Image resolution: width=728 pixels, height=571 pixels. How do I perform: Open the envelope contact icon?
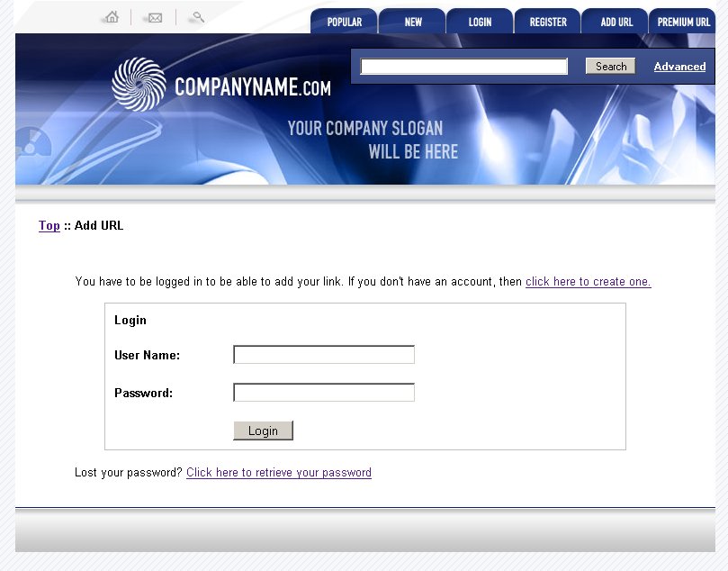155,18
